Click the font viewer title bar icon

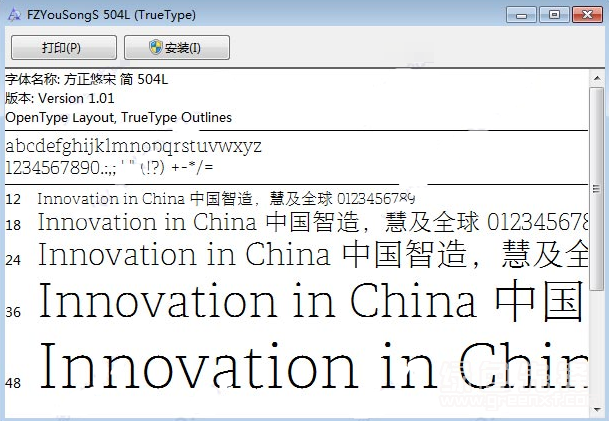click(14, 15)
